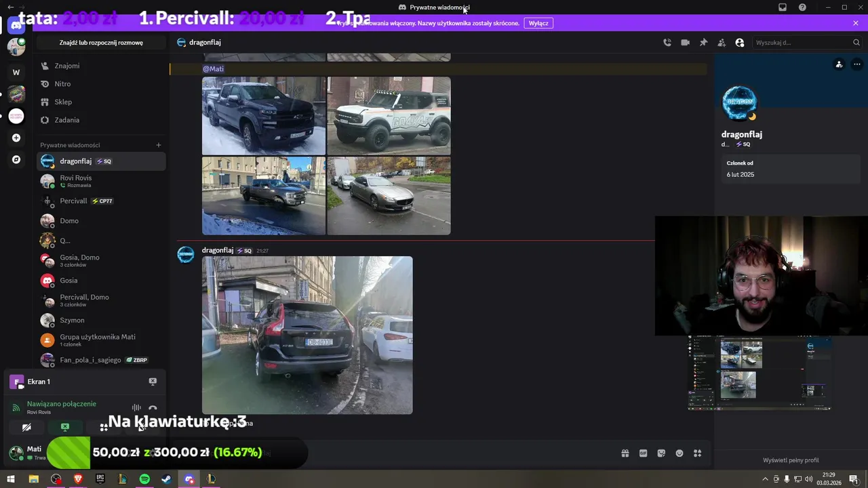Viewport: 868px width, 488px height.
Task: Open File Explorer from the taskbar
Action: 33,479
